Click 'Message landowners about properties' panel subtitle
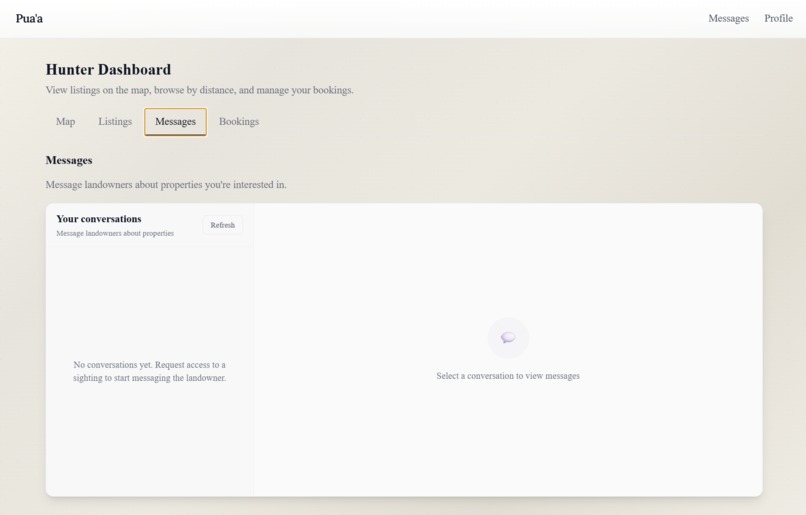Image resolution: width=806 pixels, height=515 pixels. 115,233
